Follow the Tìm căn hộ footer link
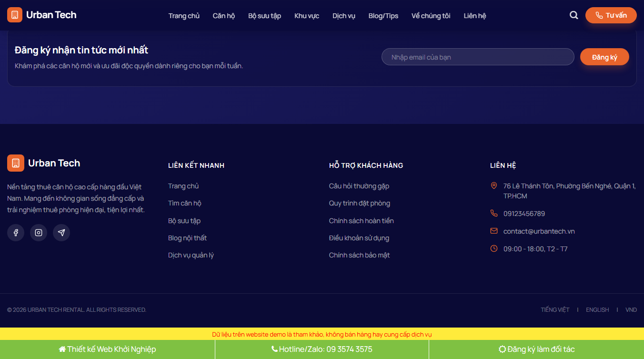644x359 pixels. tap(185, 203)
